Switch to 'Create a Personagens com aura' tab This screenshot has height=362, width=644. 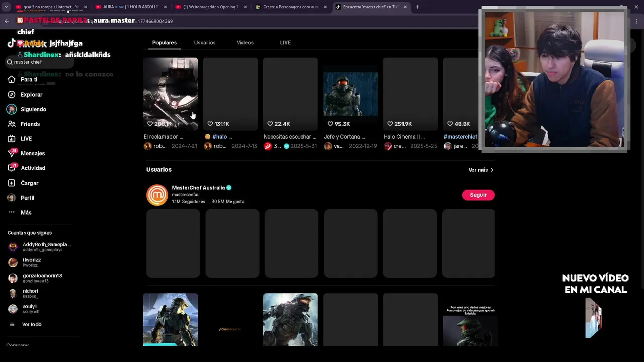pos(290,7)
